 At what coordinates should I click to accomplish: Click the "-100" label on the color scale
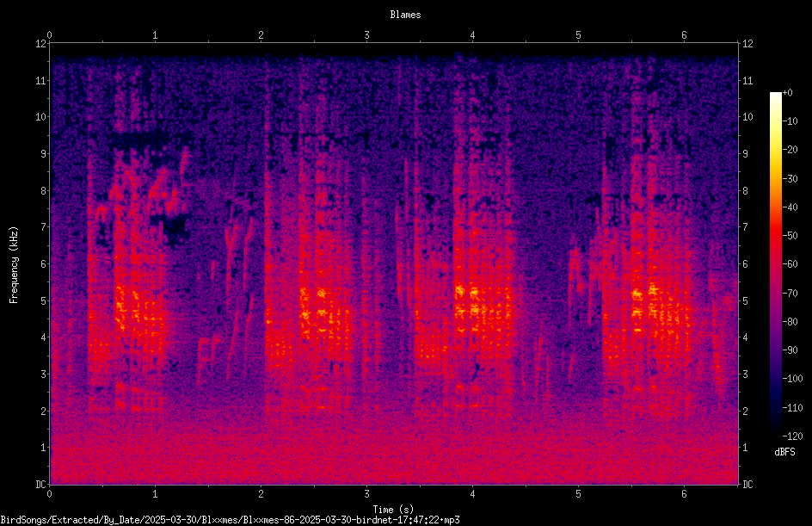[792, 379]
